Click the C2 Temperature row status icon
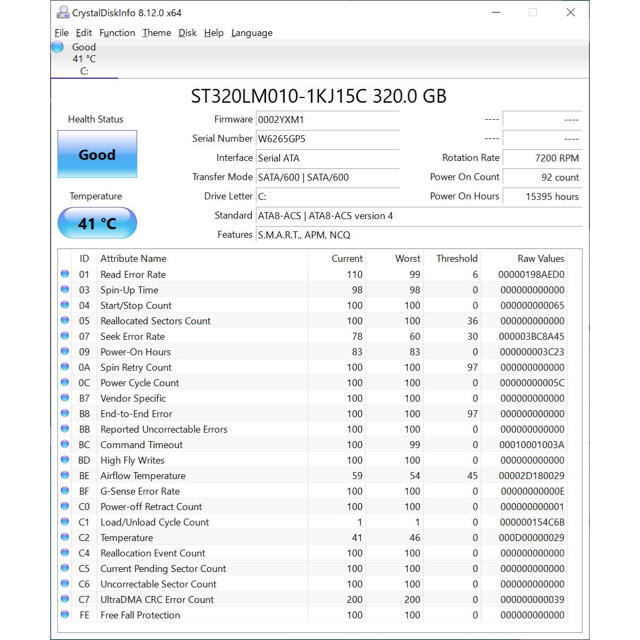This screenshot has width=640, height=640. 65,537
